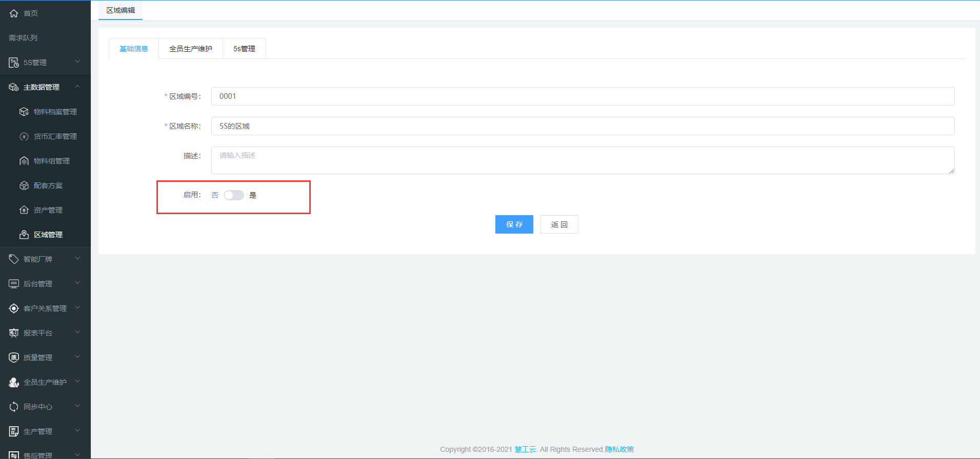Toggle the 启用 switch
This screenshot has height=459, width=980.
coord(233,195)
